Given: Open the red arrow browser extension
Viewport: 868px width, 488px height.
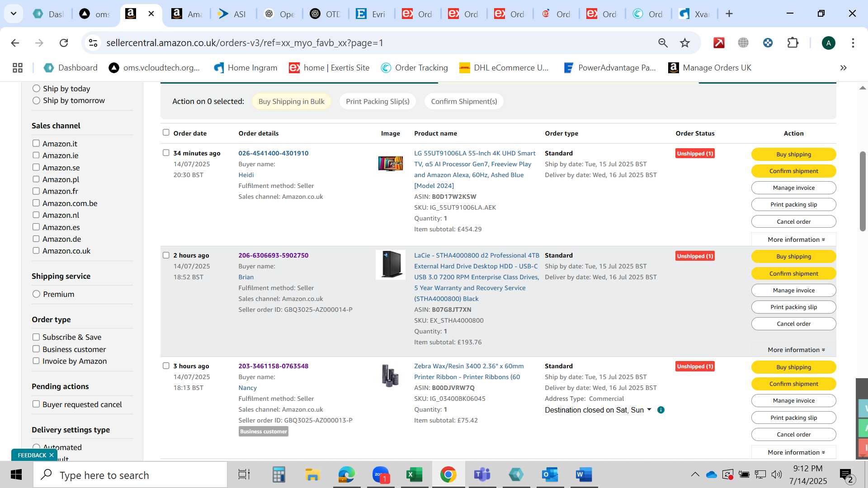Looking at the screenshot, I should pyautogui.click(x=719, y=43).
